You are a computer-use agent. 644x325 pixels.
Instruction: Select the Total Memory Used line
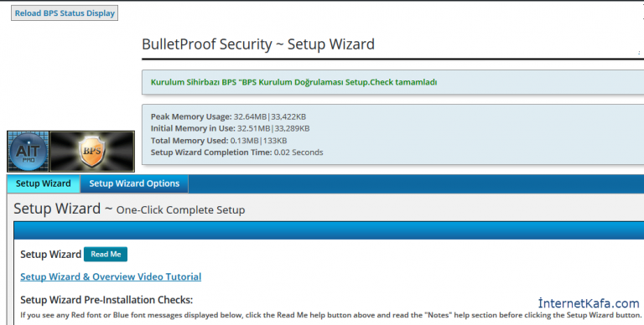(219, 141)
